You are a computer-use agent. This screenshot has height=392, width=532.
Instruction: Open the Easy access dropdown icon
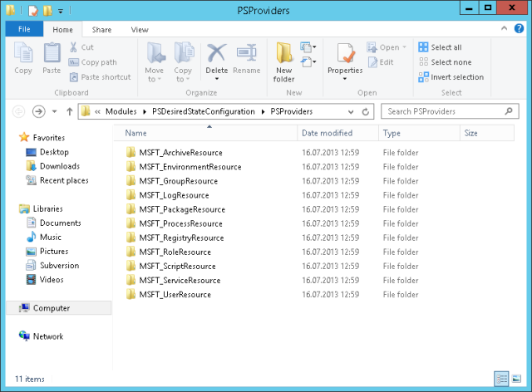pos(308,62)
